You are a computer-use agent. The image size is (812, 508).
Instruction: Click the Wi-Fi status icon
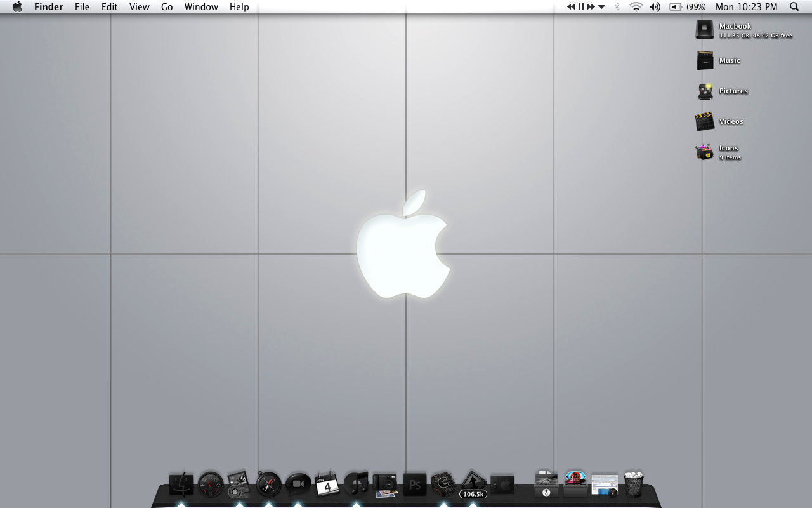634,6
